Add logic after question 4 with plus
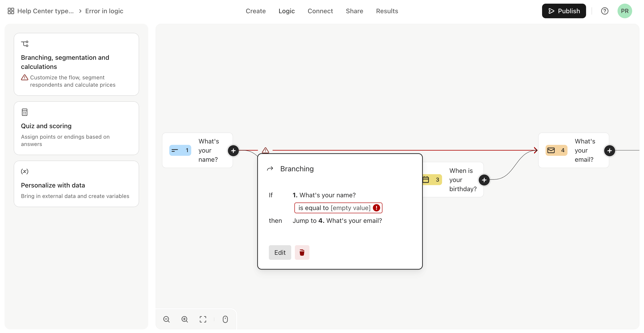Viewport: 644px width, 333px height. pos(609,151)
